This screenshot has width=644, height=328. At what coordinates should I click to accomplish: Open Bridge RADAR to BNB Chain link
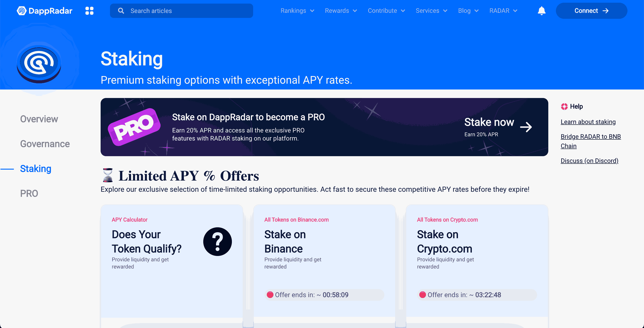[x=591, y=141]
